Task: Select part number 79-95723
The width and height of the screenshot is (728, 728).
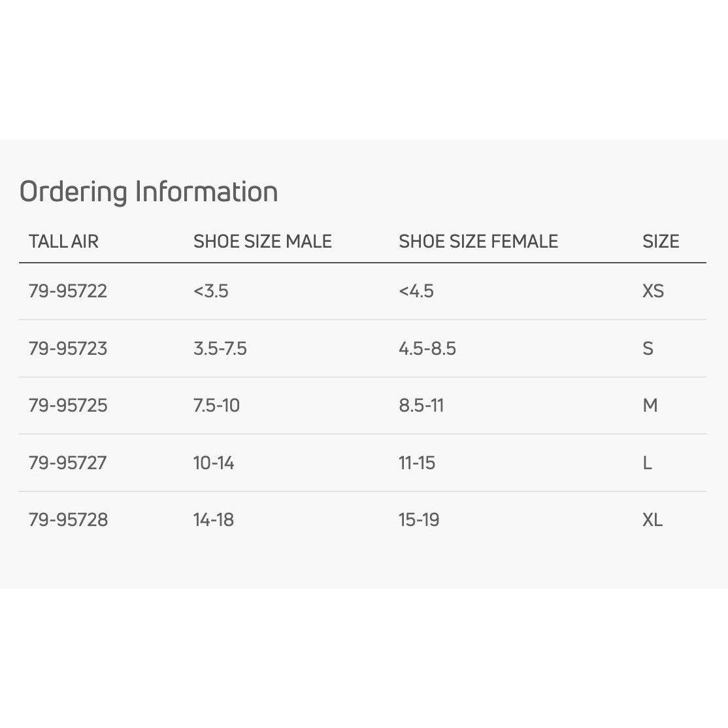Action: 68,348
